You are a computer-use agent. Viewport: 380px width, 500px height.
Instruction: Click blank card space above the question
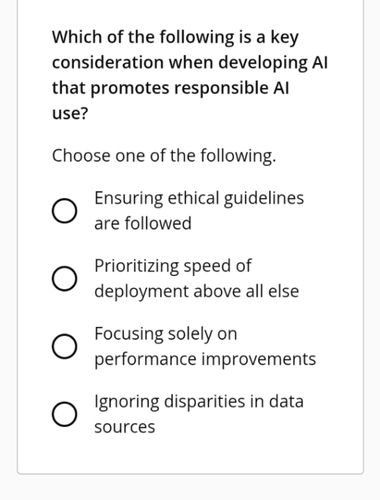click(190, 12)
